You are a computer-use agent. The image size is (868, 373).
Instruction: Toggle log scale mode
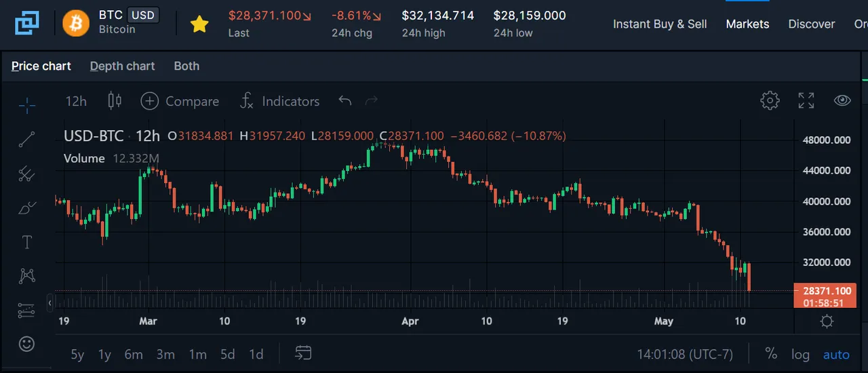coord(800,355)
